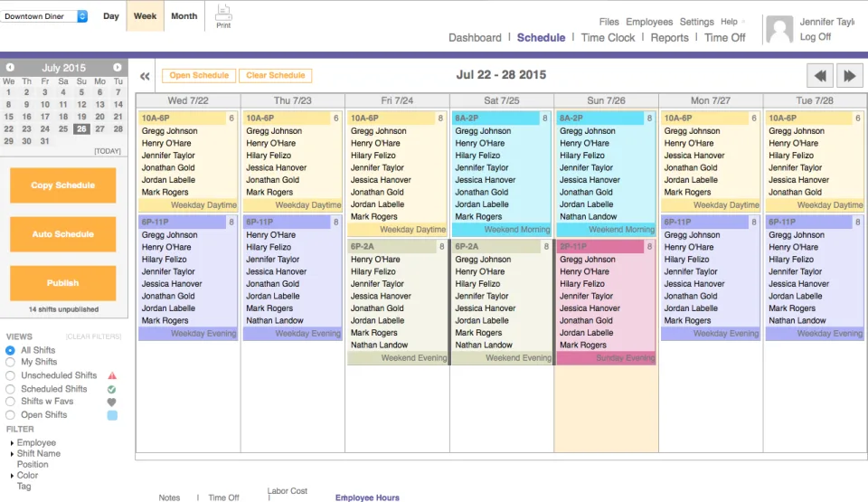
Task: Select Unscheduled Shifts view
Action: [x=10, y=375]
